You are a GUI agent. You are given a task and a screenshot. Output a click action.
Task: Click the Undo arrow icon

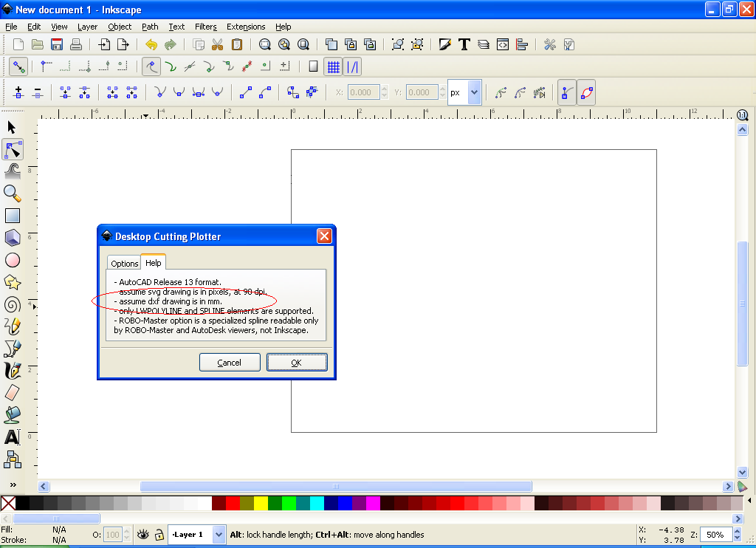151,44
